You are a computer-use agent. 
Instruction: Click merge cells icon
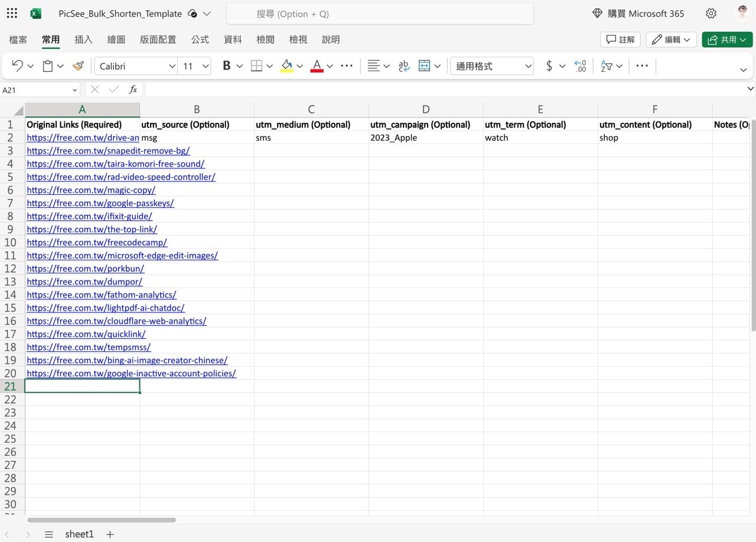(424, 66)
